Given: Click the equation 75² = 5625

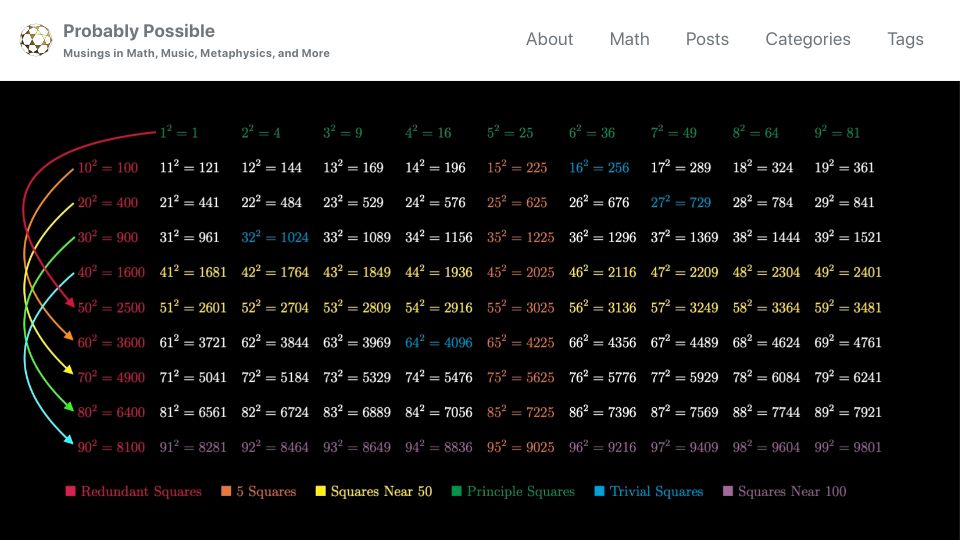Looking at the screenshot, I should [520, 377].
